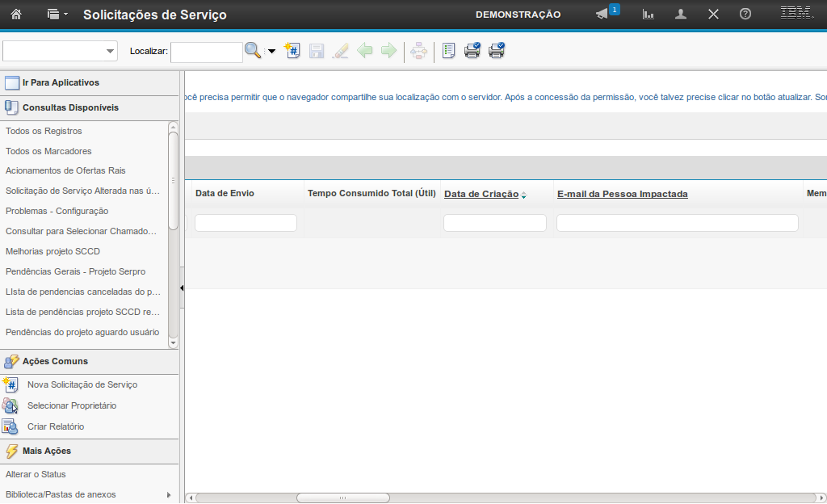Expand Biblioteca/Pastas de anexos submenu

pyautogui.click(x=169, y=494)
